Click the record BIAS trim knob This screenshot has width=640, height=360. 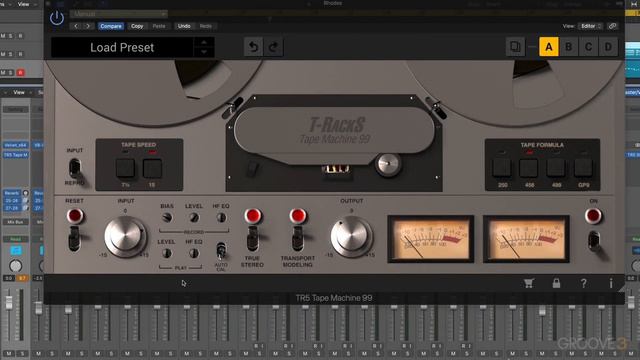[167, 218]
